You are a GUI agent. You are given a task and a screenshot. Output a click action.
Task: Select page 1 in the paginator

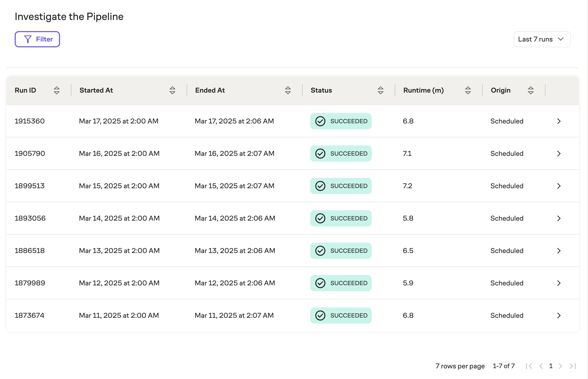[x=551, y=366]
